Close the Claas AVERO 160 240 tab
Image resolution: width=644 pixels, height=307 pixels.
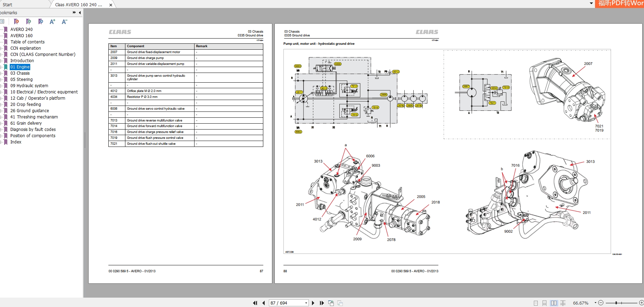111,5
